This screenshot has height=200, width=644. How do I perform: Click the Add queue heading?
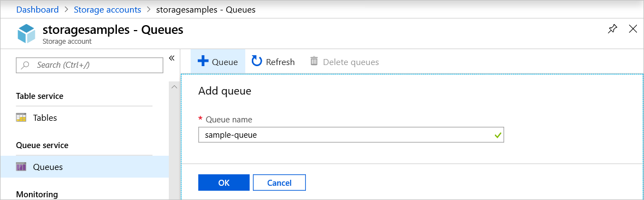coord(224,91)
